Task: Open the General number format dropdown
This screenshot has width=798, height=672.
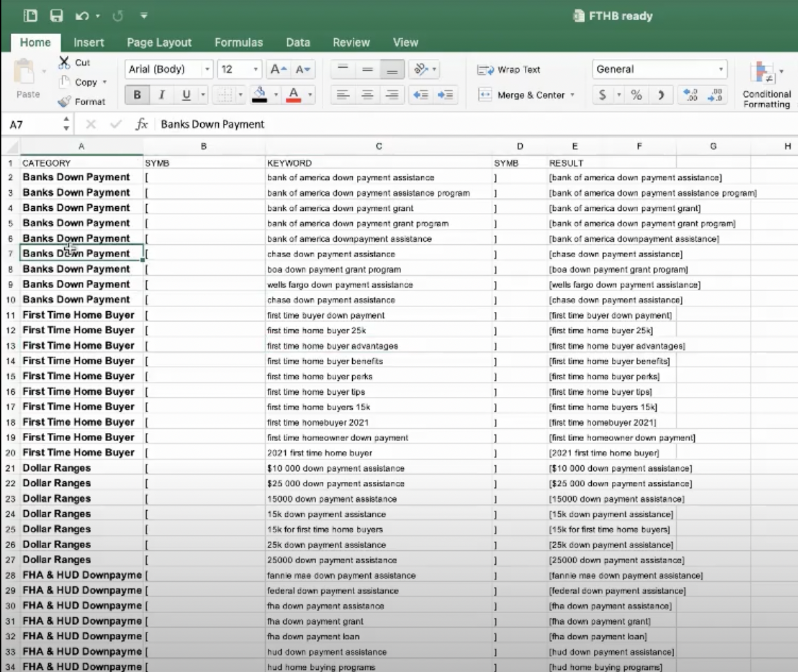Action: pyautogui.click(x=722, y=70)
